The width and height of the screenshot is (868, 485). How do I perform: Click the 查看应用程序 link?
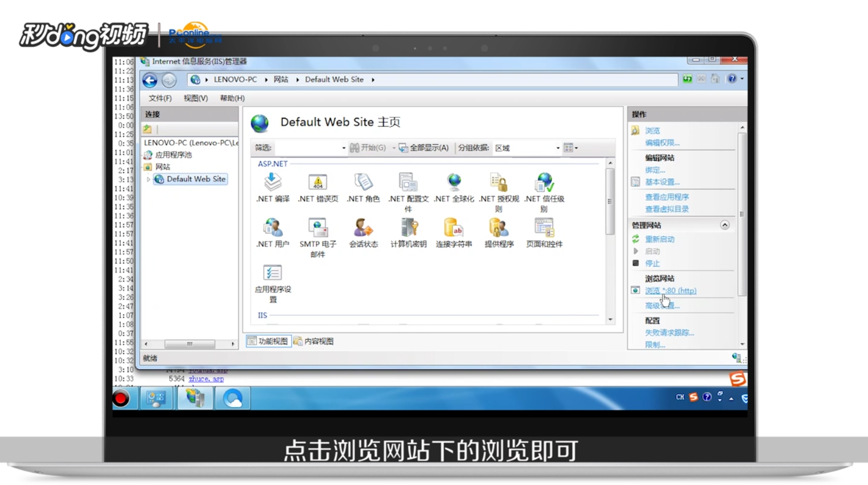[666, 197]
